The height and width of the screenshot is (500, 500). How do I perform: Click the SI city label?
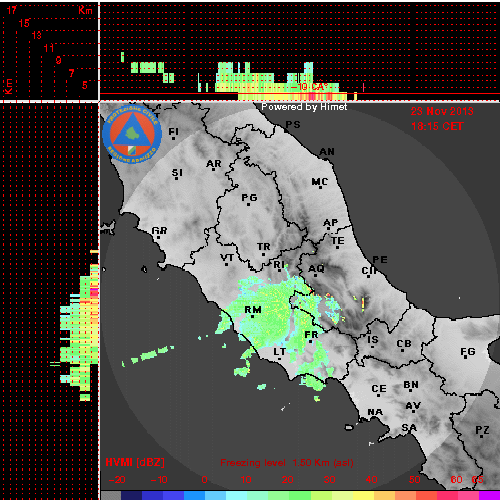(177, 173)
